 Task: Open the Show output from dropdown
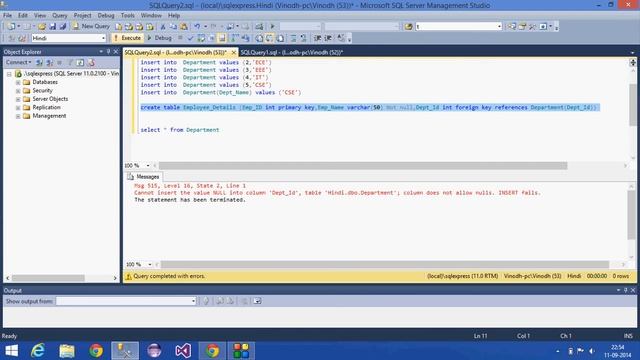193,301
